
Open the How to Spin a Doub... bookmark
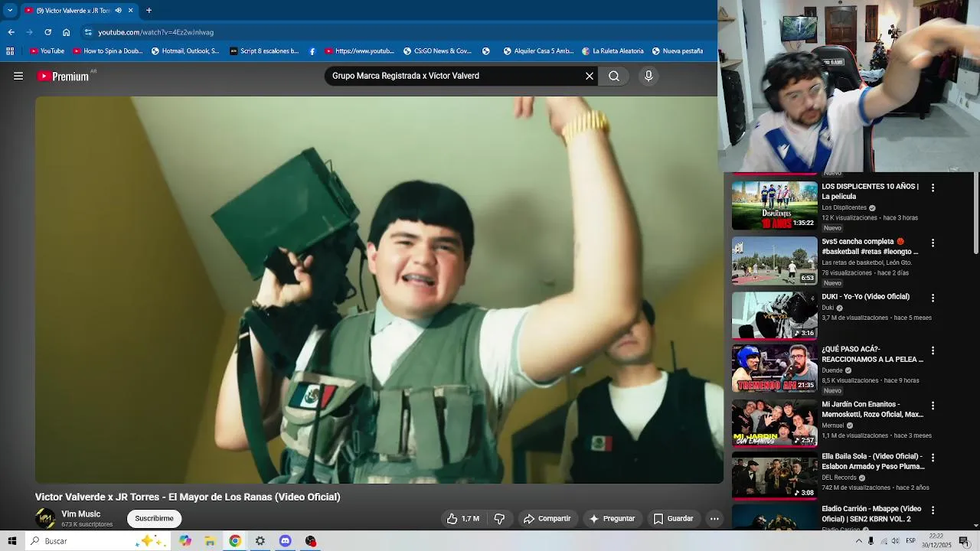pos(108,51)
